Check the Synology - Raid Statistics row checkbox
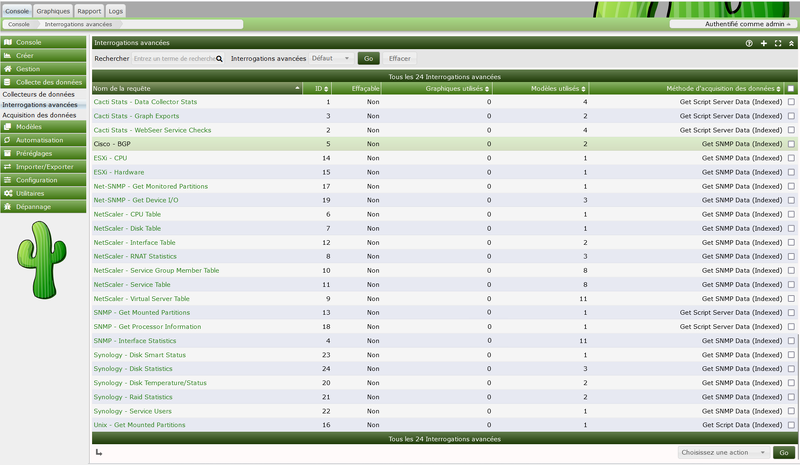The width and height of the screenshot is (800, 465). coord(791,397)
